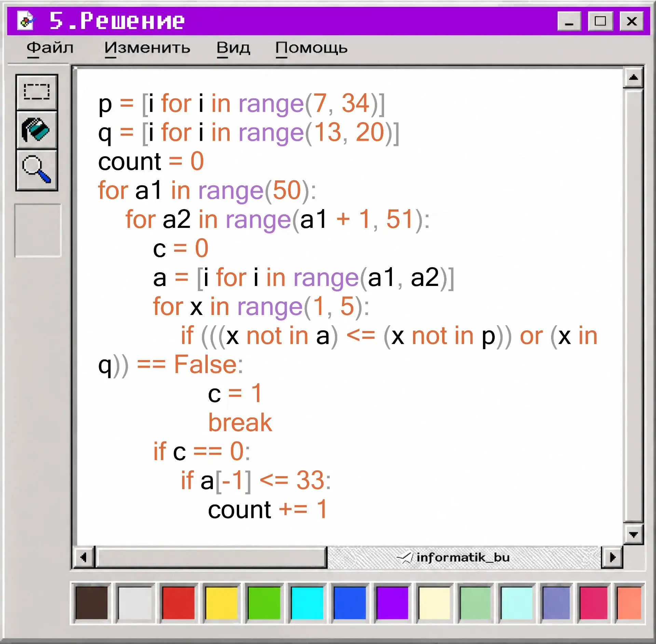Pick the coral orange color swatch

pyautogui.click(x=629, y=603)
